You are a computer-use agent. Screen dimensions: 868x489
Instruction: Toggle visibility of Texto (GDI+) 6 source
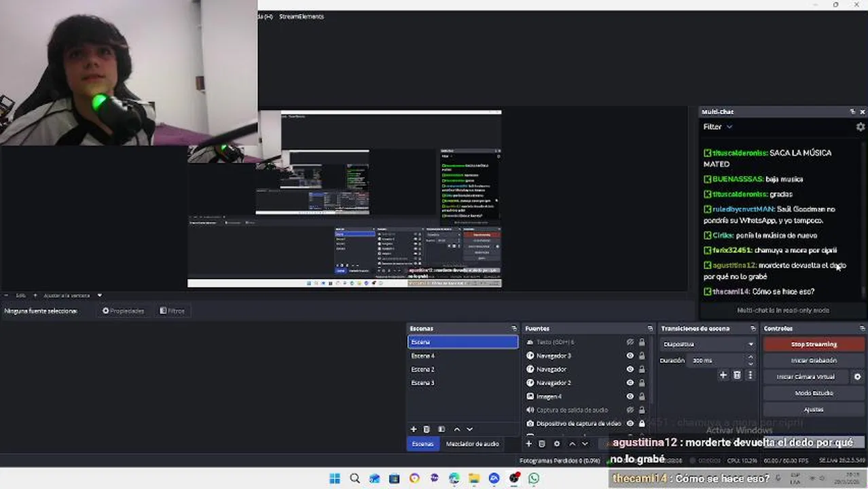(x=630, y=342)
